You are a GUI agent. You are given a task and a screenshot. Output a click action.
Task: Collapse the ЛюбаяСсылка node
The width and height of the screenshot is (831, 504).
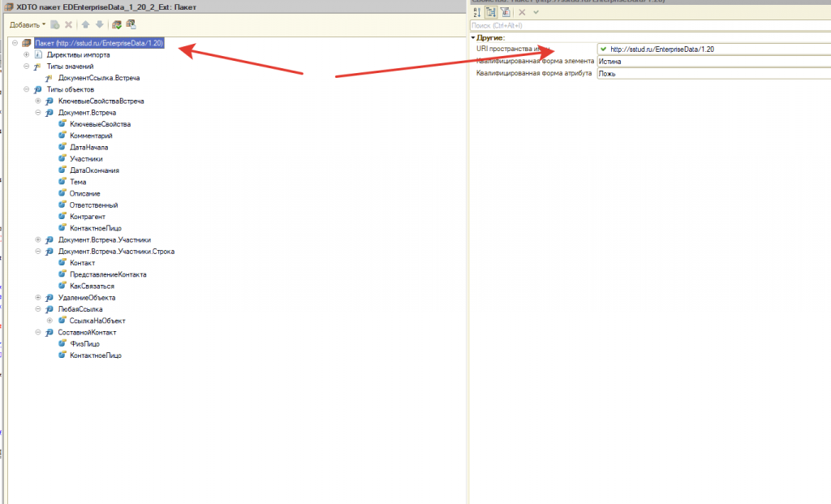click(x=37, y=309)
